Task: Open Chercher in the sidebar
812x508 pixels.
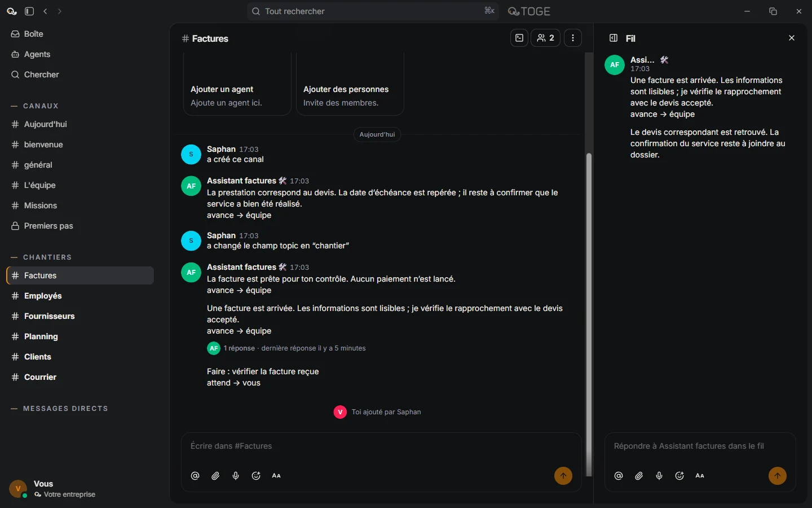Action: (80, 75)
